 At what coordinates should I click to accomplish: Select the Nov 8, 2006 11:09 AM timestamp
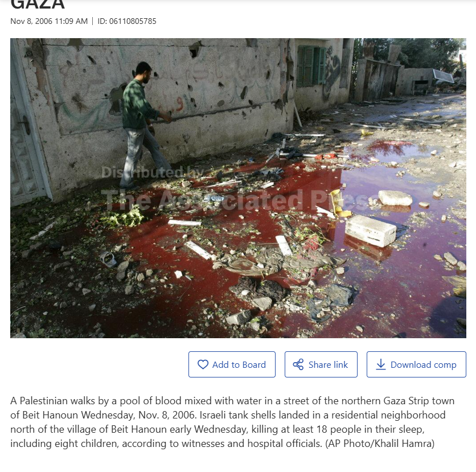point(49,21)
